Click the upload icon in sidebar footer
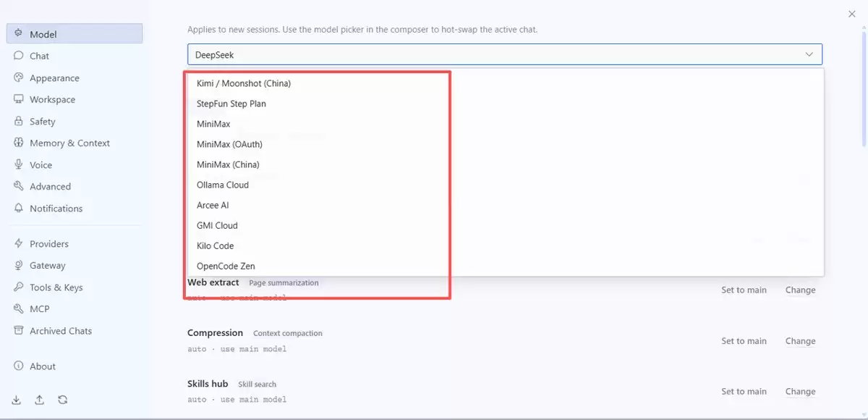 click(x=39, y=400)
